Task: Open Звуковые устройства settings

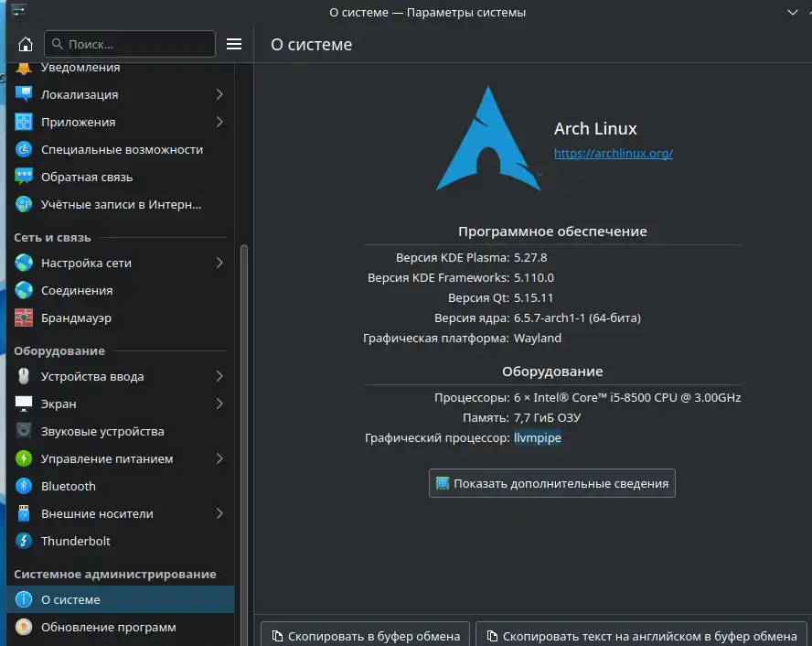Action: [120, 431]
